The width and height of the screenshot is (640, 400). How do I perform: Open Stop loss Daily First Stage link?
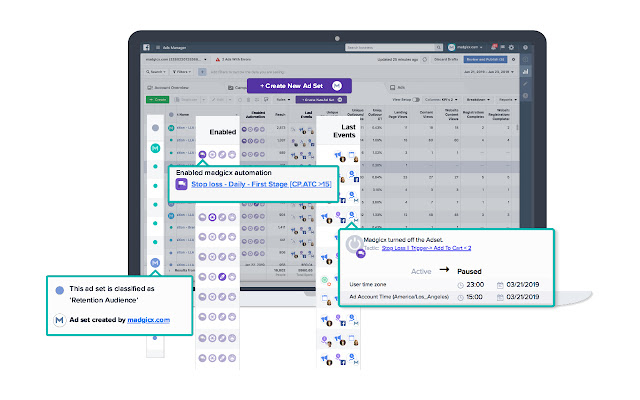(261, 184)
